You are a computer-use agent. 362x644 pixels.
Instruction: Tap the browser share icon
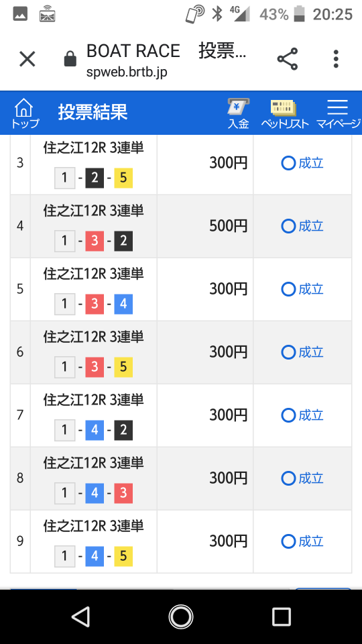(288, 59)
